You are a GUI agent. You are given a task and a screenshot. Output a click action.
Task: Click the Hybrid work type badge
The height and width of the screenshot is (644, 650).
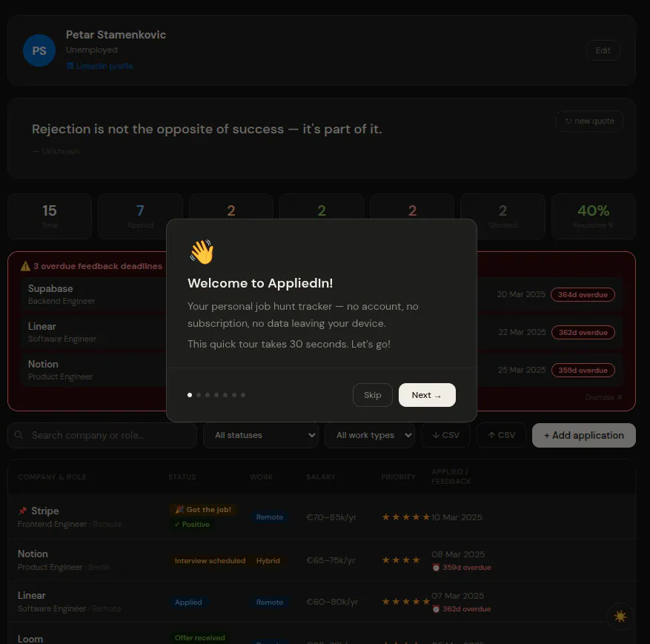268,561
